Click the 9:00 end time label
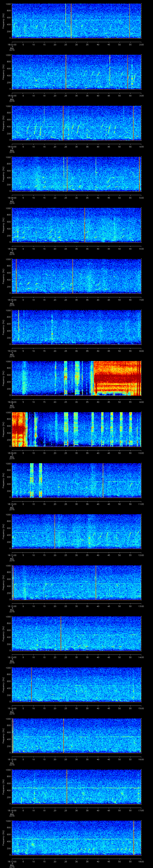The width and height of the screenshot is (153, 868). click(x=141, y=402)
